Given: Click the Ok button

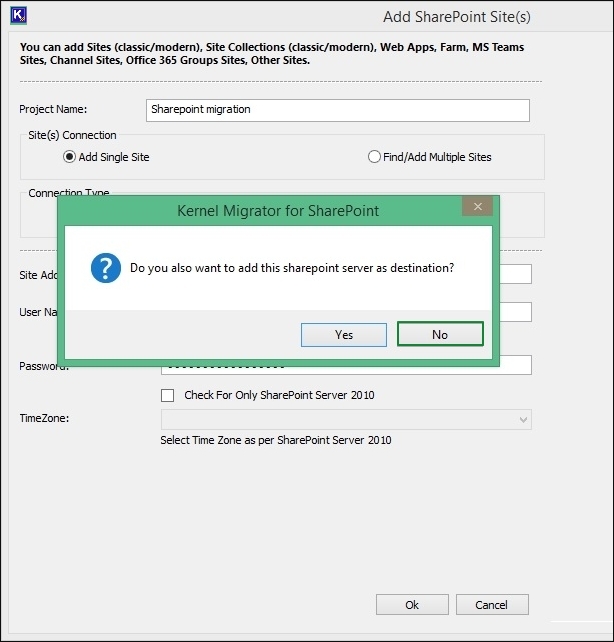Looking at the screenshot, I should (x=412, y=605).
